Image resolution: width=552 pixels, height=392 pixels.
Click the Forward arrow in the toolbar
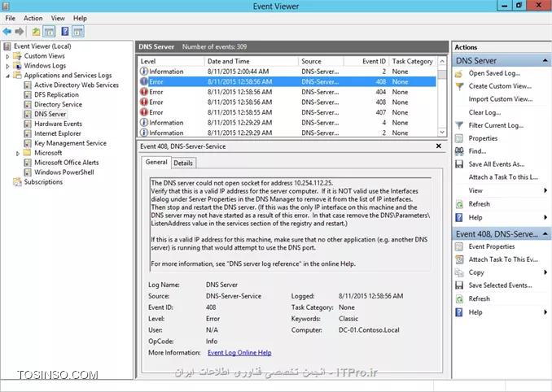tap(20, 32)
